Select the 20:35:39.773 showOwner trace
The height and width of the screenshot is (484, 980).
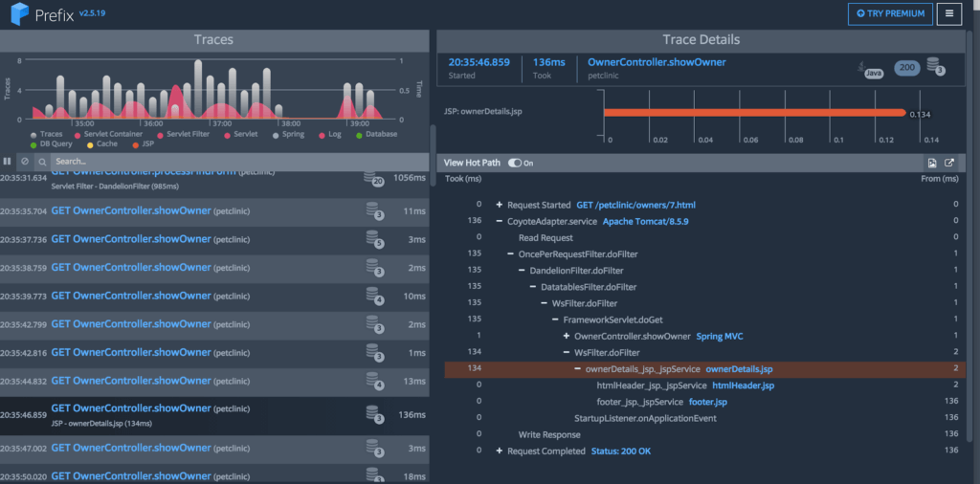(x=214, y=296)
